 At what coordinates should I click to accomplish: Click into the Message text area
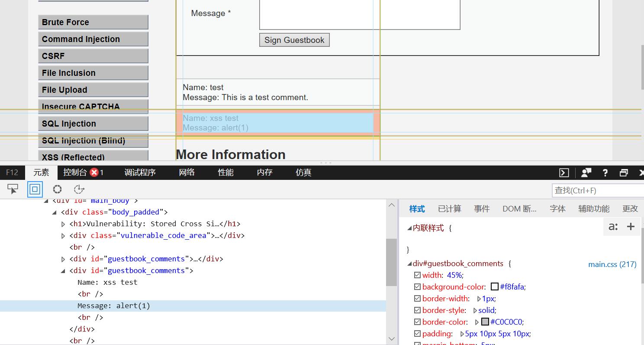pos(360,14)
